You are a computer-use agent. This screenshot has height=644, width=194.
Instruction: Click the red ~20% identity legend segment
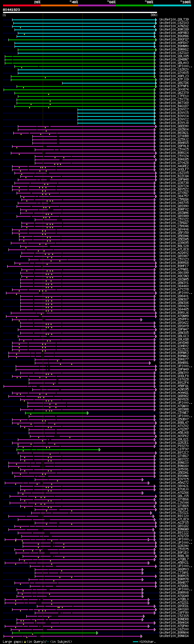pyautogui.click(x=22, y=5)
